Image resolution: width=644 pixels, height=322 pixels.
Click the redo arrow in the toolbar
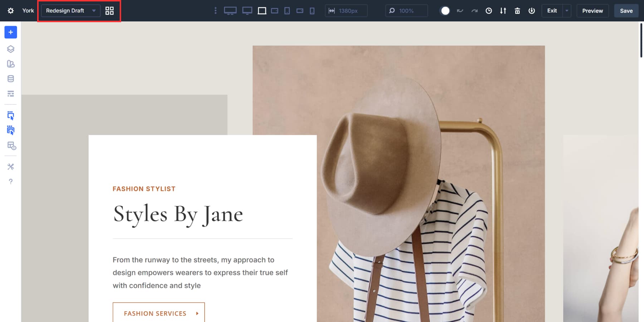pos(474,11)
